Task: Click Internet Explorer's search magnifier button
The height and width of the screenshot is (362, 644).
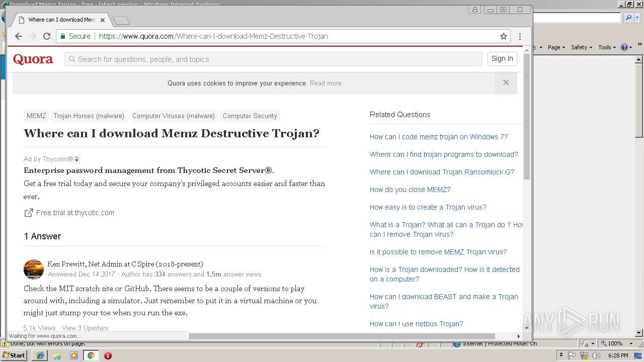Action: [628, 18]
